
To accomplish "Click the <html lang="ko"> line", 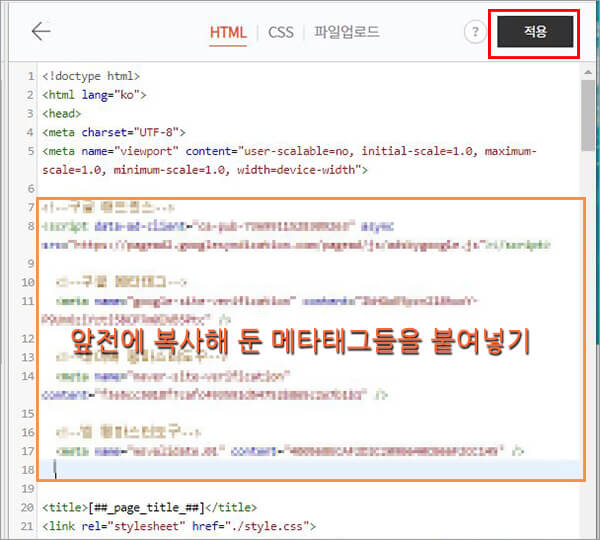I will click(94, 95).
